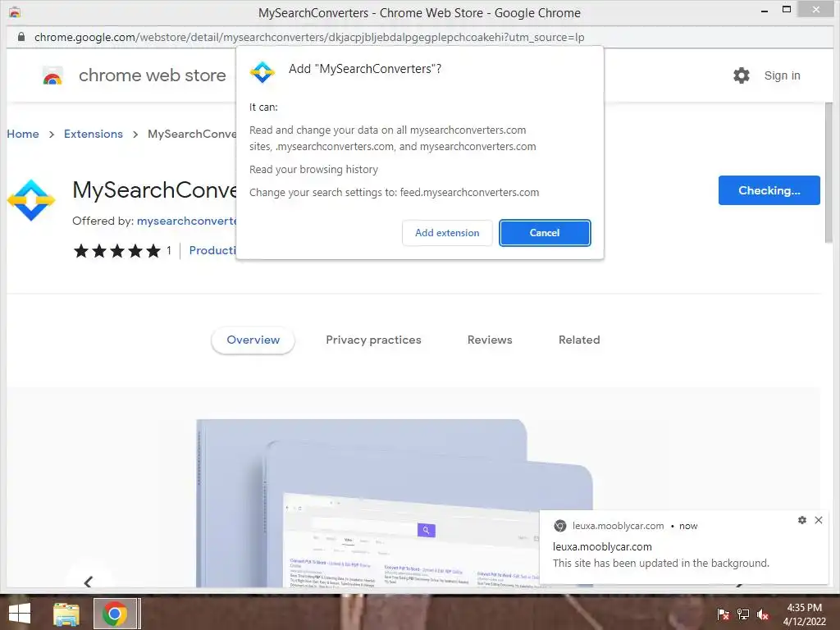Open Sign in link

click(782, 75)
